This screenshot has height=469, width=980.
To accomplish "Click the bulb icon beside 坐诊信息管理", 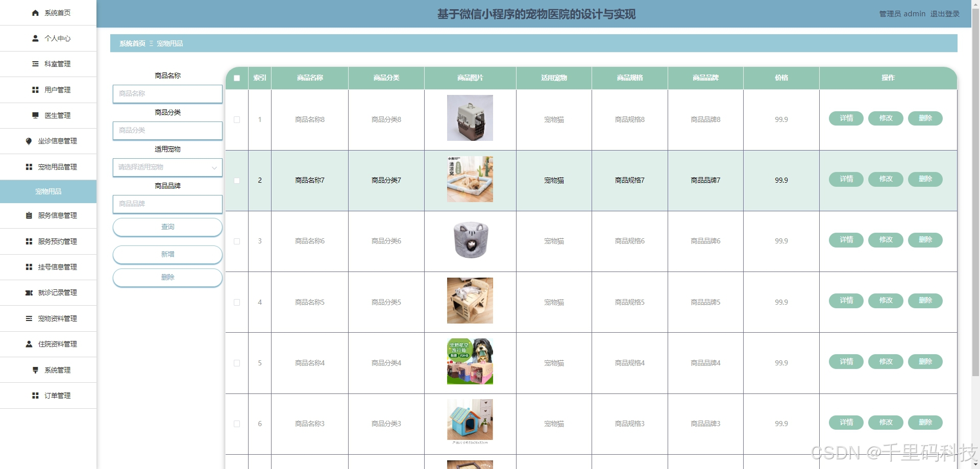I will point(29,141).
